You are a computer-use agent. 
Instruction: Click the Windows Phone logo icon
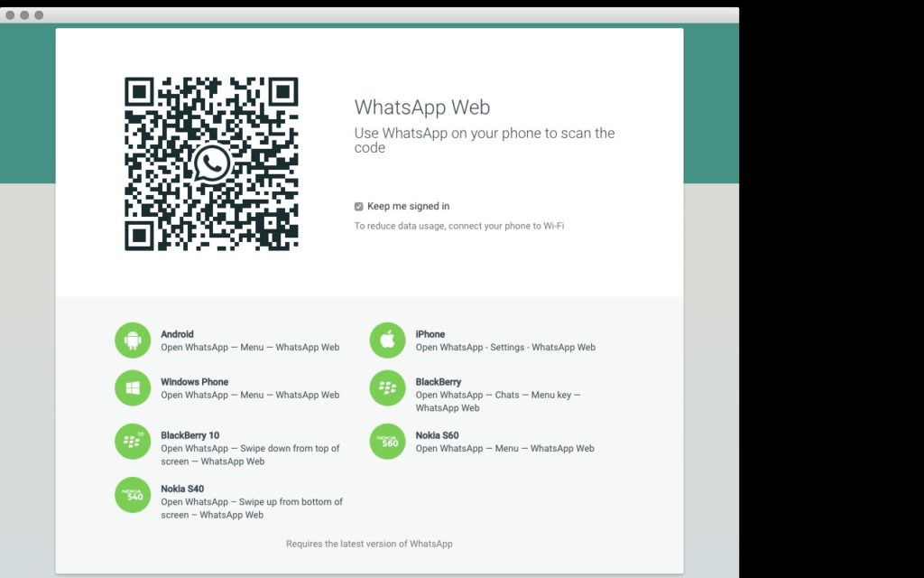pos(133,388)
